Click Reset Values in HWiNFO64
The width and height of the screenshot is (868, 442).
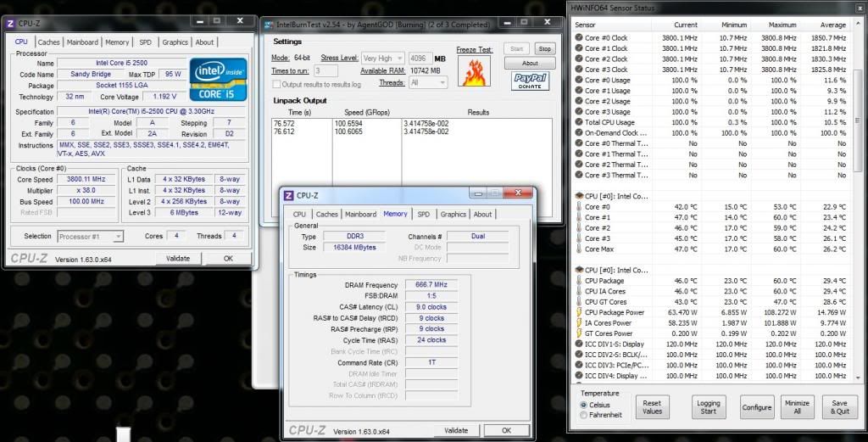(652, 407)
